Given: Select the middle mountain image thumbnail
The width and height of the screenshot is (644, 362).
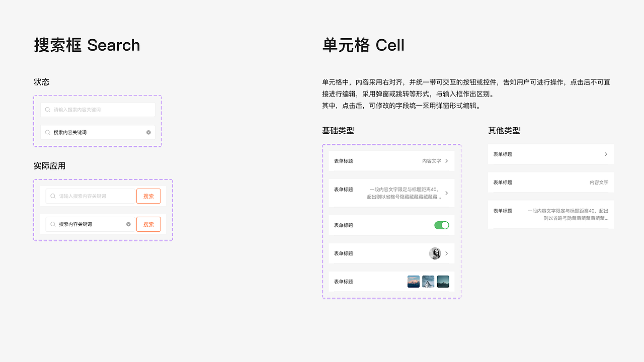Looking at the screenshot, I should coord(428,282).
